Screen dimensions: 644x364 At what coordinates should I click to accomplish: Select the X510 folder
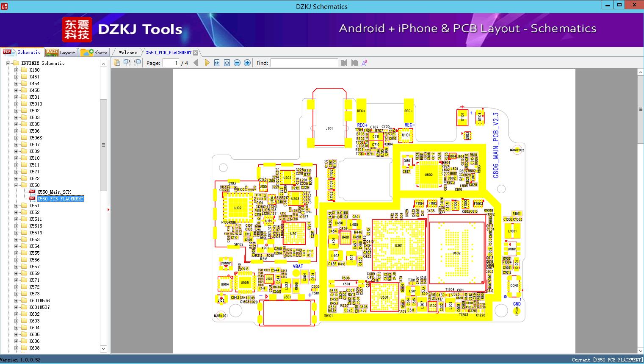coord(34,158)
